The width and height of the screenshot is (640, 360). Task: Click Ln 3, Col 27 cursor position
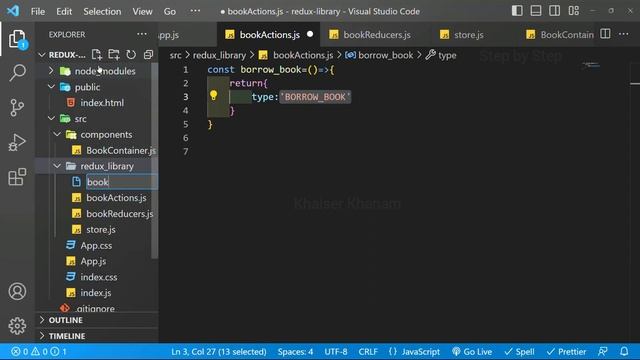click(219, 351)
